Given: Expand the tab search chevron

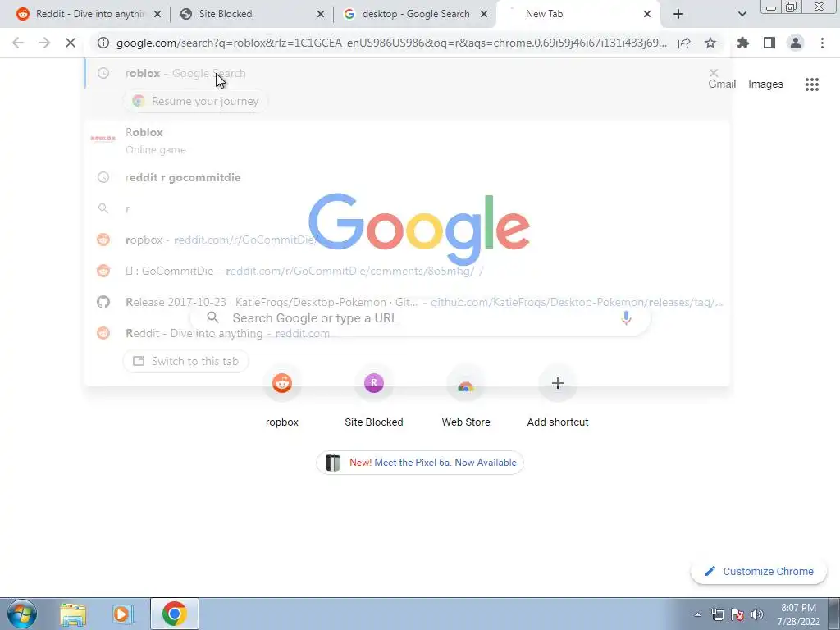Looking at the screenshot, I should (742, 14).
